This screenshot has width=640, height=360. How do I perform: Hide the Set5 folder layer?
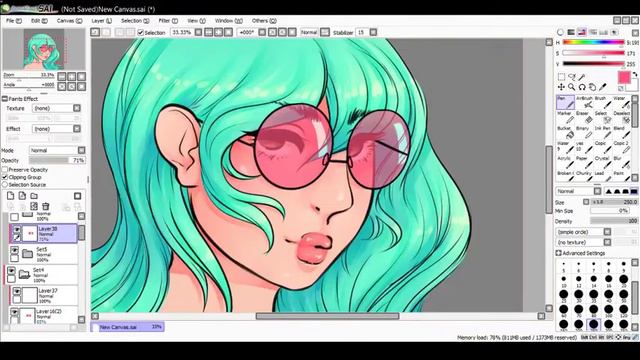15,250
